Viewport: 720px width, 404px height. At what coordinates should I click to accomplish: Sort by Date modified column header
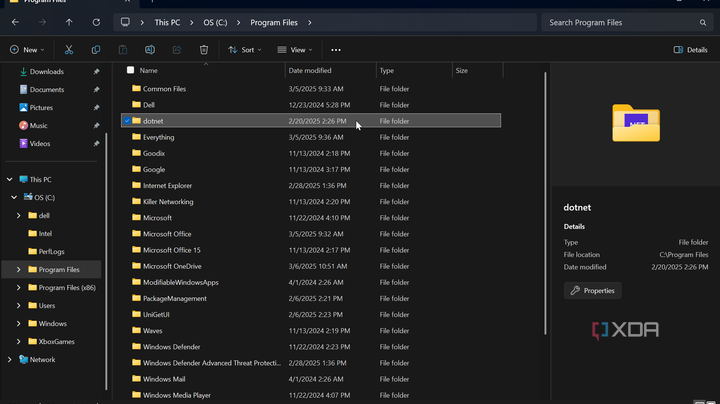point(309,70)
